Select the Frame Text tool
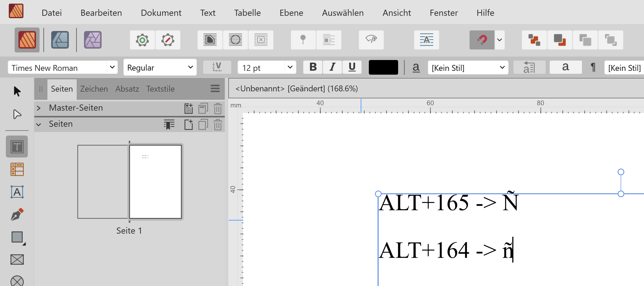This screenshot has height=286, width=644. (17, 147)
